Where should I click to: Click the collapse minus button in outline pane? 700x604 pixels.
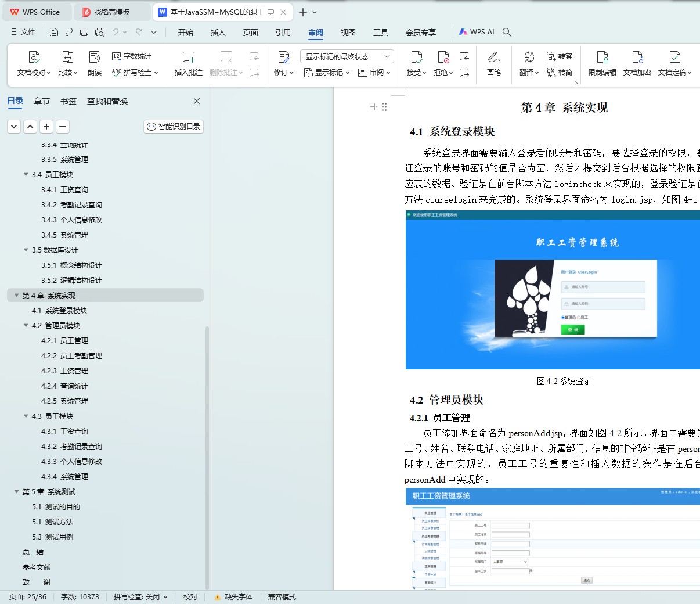(63, 126)
